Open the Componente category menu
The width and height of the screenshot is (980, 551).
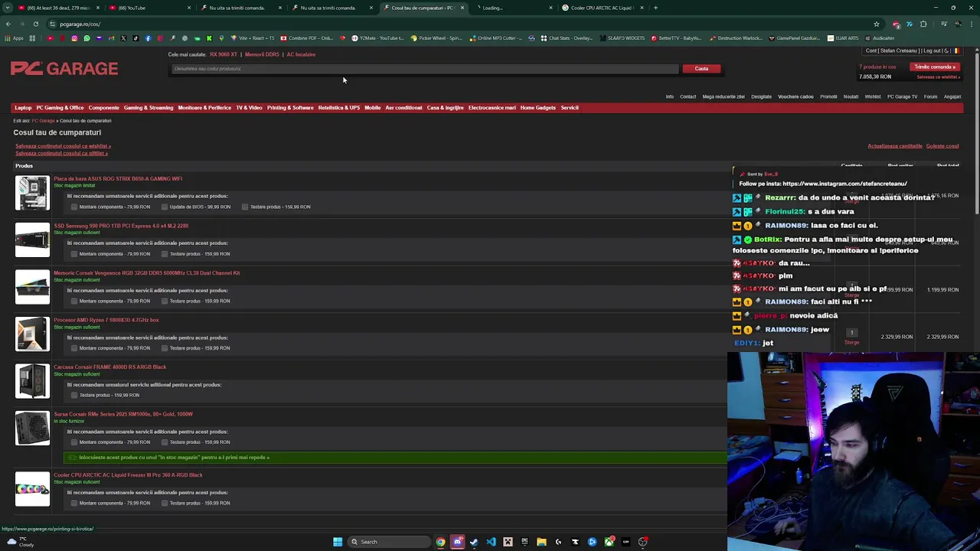(103, 108)
